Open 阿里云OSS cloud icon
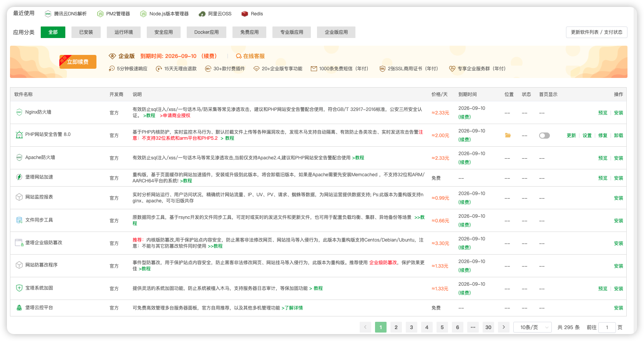 (202, 14)
